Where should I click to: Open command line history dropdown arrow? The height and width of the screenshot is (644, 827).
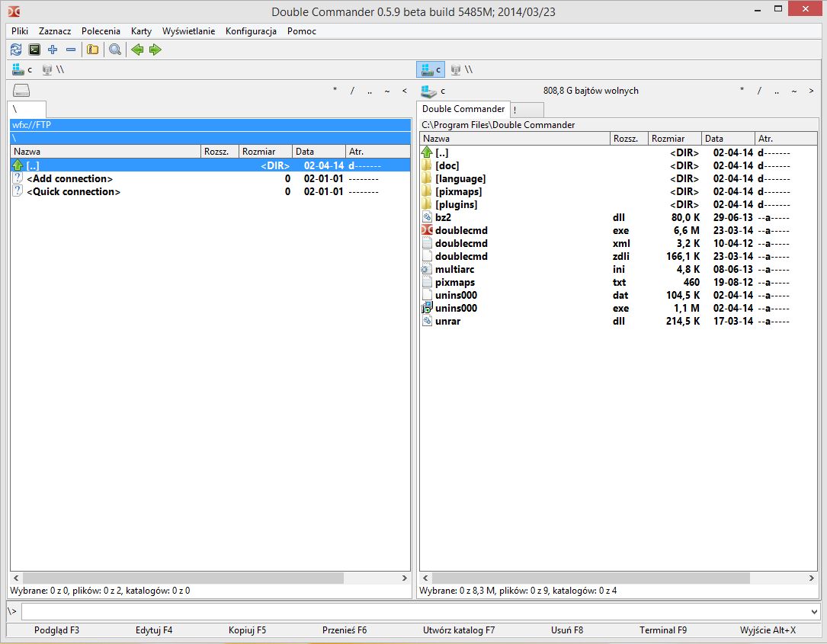(x=814, y=612)
